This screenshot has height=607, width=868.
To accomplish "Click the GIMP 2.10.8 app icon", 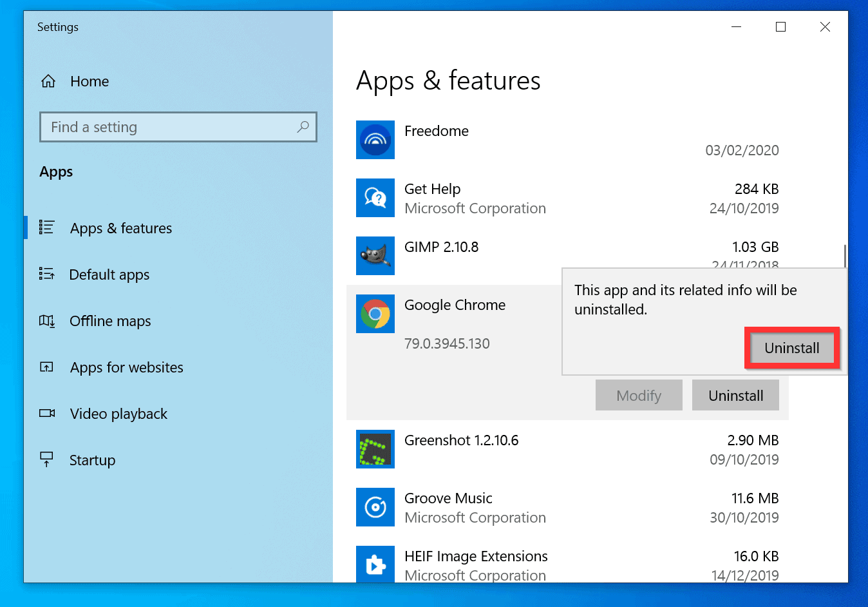I will [x=375, y=256].
